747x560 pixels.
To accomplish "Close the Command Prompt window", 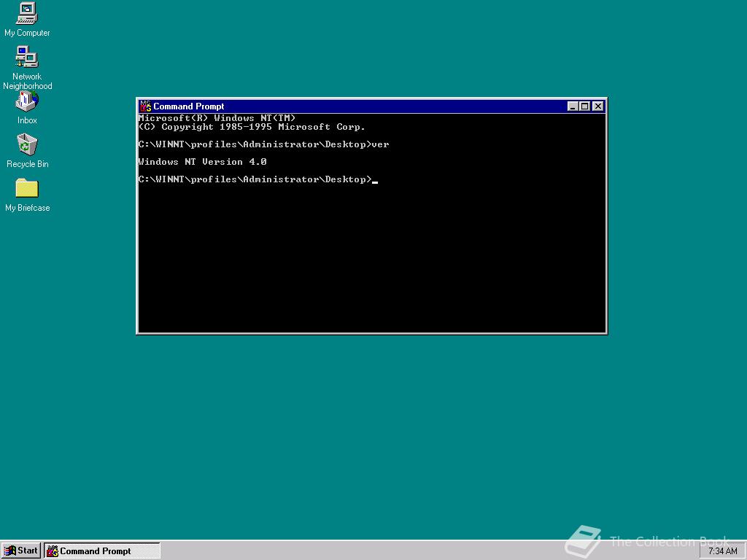I will [x=598, y=106].
